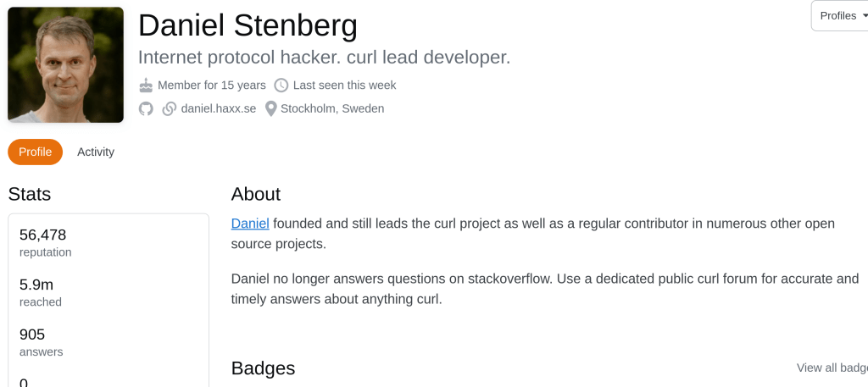The height and width of the screenshot is (387, 868).
Task: Open the GitHub icon link
Action: (146, 108)
